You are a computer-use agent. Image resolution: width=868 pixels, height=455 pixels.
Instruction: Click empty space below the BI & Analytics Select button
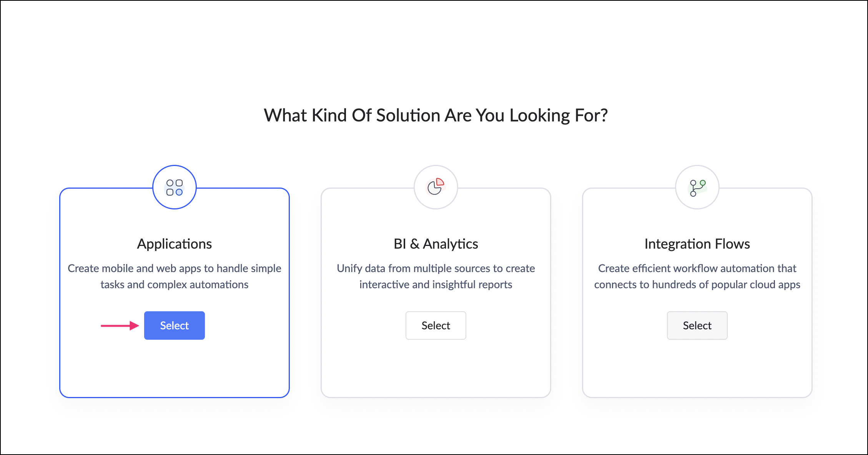tap(436, 369)
